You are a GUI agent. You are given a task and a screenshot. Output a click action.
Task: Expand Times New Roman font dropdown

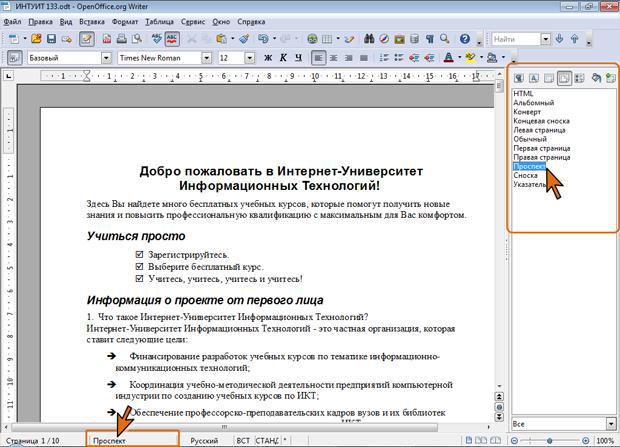click(206, 58)
